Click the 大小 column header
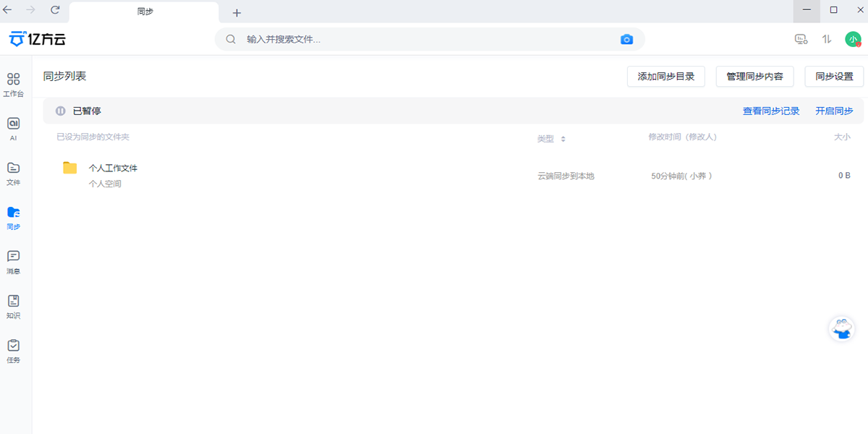This screenshot has height=434, width=868. [x=842, y=137]
